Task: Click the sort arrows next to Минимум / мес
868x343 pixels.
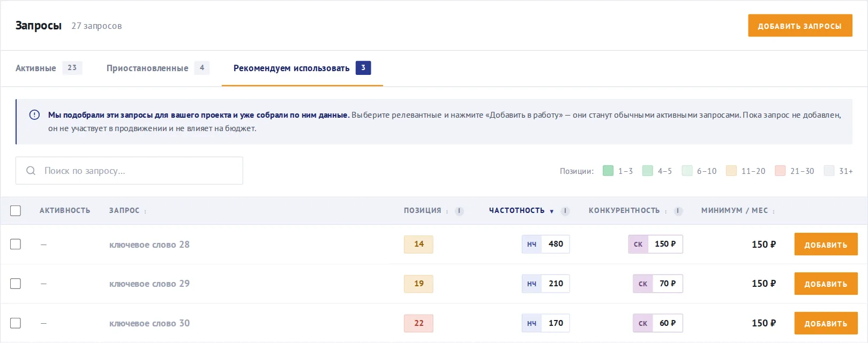Action: 774,211
